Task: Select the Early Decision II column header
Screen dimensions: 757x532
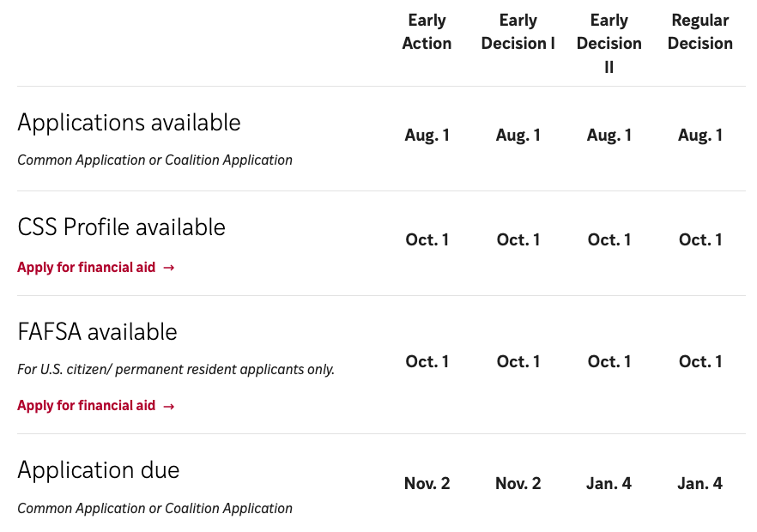Action: point(609,43)
